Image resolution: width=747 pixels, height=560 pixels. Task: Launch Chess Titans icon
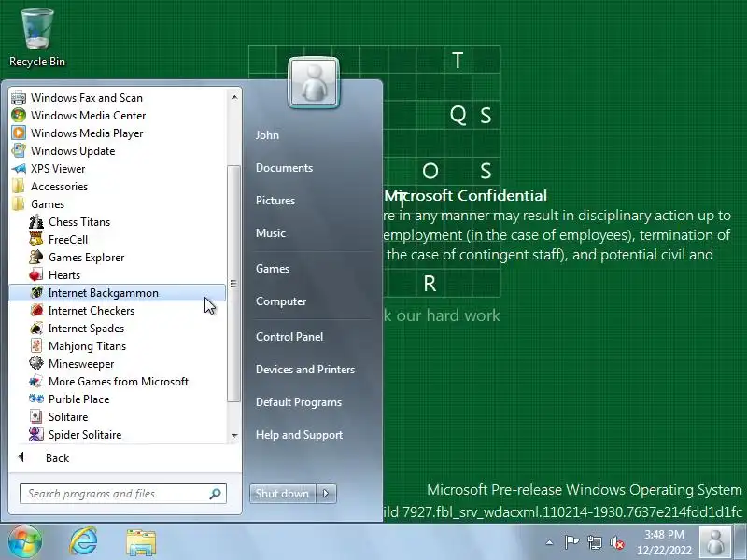click(x=36, y=222)
